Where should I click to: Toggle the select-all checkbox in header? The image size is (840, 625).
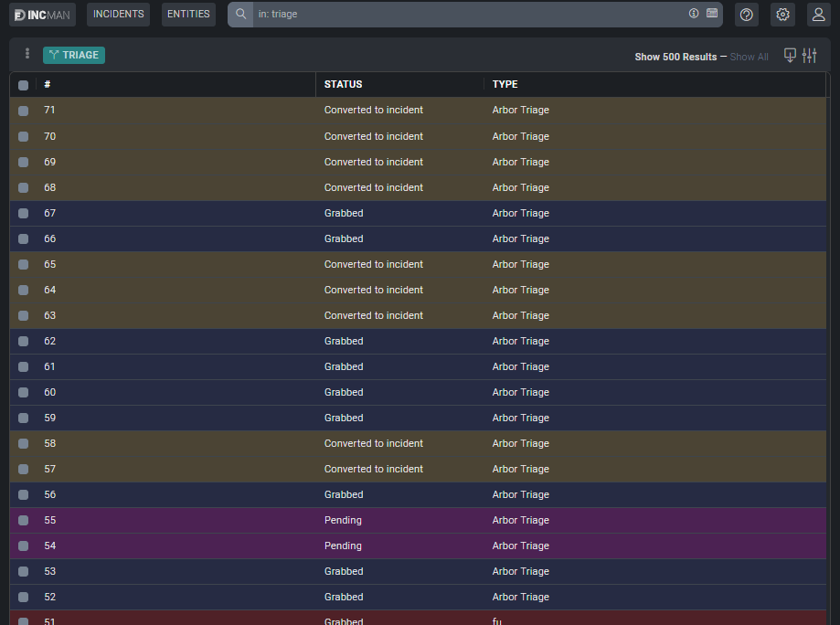[x=23, y=85]
